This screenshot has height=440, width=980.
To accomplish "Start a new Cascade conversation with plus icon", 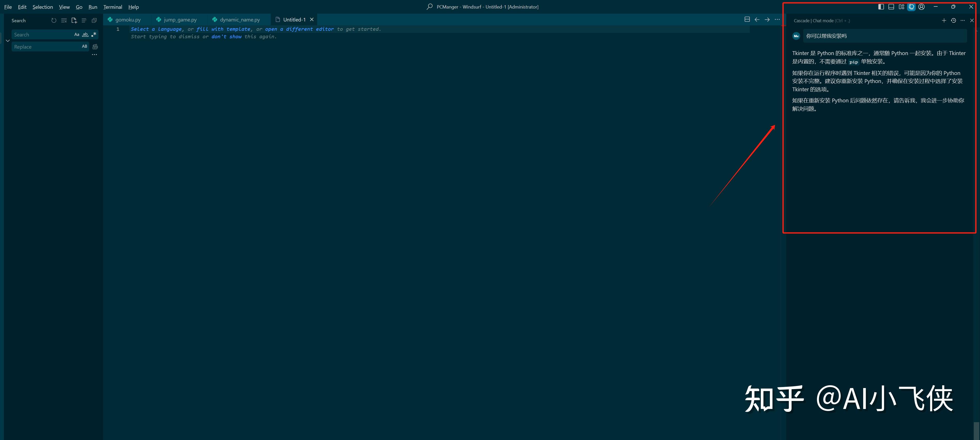I will (x=944, y=21).
